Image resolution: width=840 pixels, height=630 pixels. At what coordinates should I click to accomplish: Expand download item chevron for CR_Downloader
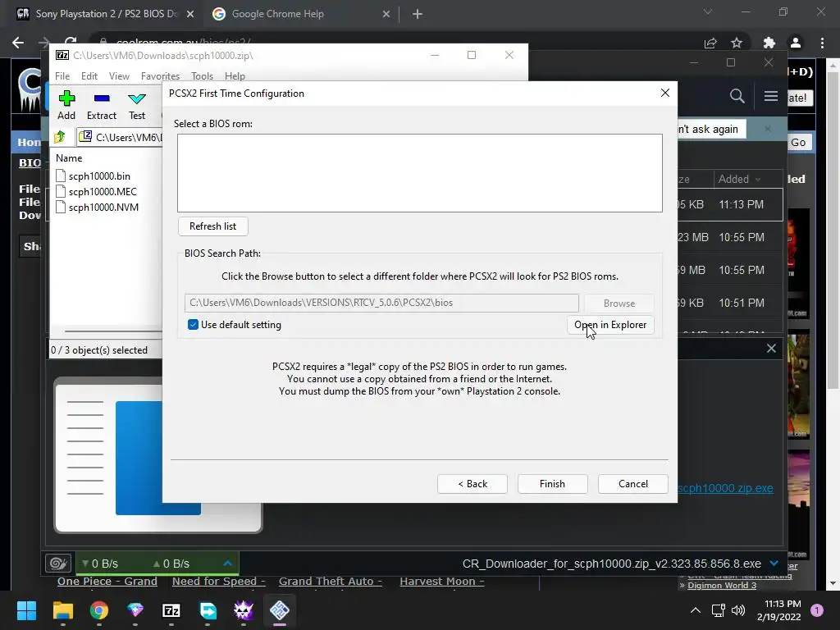coord(774,564)
